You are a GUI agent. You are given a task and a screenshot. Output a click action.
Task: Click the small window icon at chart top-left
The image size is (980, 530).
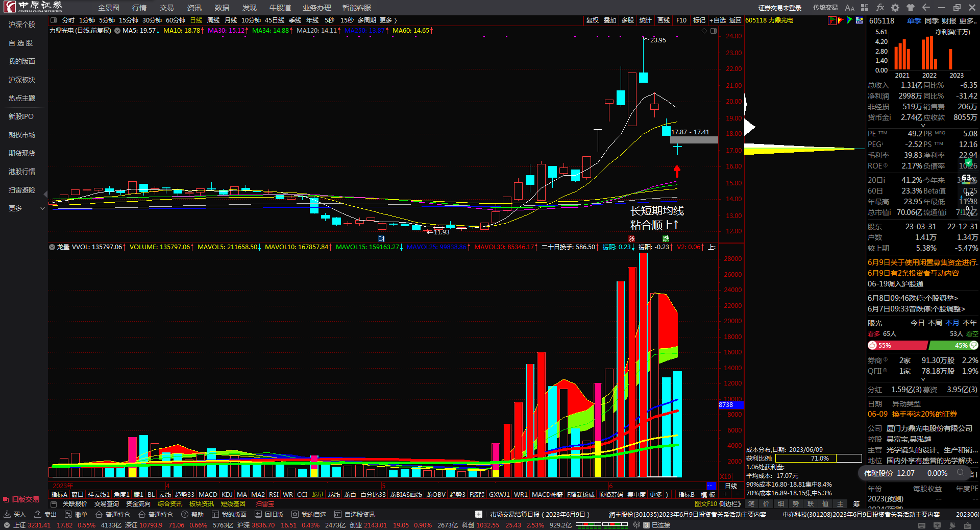pos(54,20)
